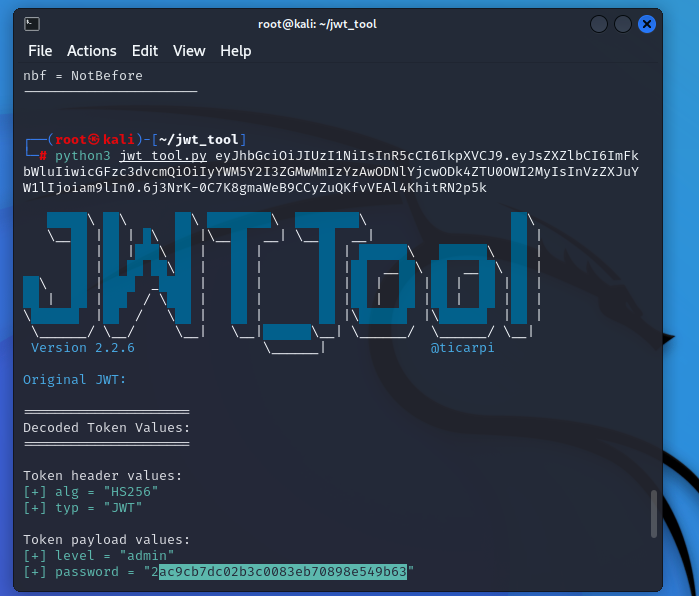The width and height of the screenshot is (699, 596).
Task: Click the 'Token header values:' line
Action: coord(103,476)
